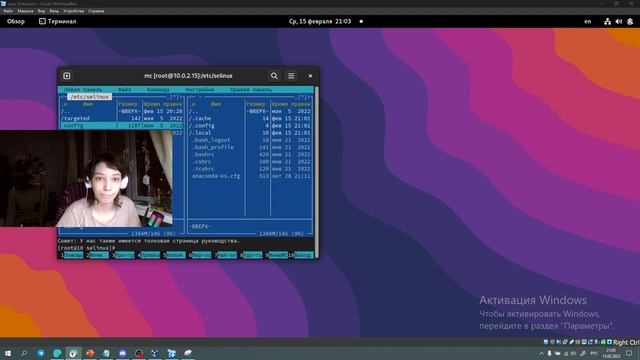The image size is (640, 360).
Task: Open Discord from the taskbar
Action: point(122,353)
